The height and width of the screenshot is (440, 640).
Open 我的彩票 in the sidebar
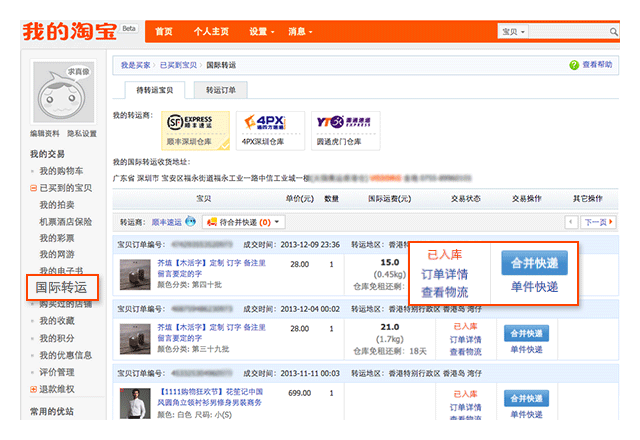57,238
